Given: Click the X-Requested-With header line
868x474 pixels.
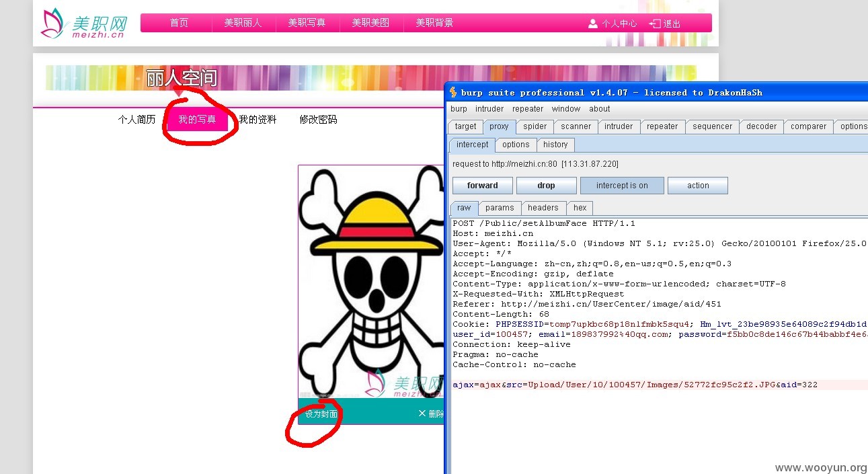Looking at the screenshot, I should coord(539,294).
